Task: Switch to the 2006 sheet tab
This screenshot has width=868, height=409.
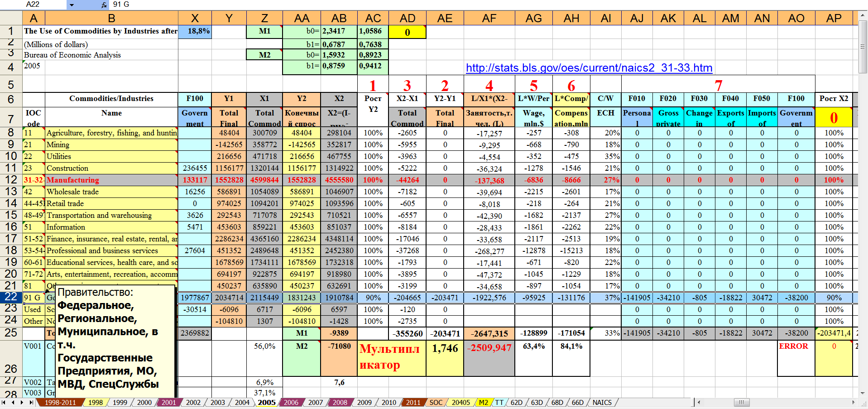Action: pos(291,402)
